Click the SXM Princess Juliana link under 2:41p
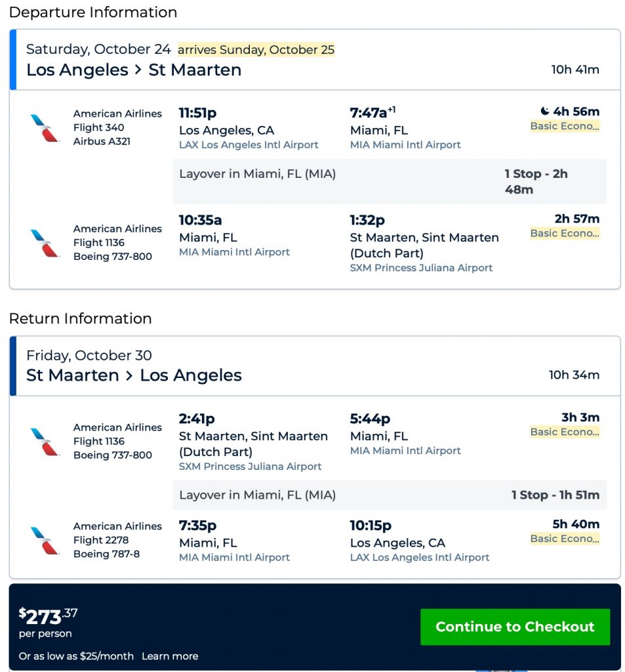This screenshot has height=672, width=625. 250,467
